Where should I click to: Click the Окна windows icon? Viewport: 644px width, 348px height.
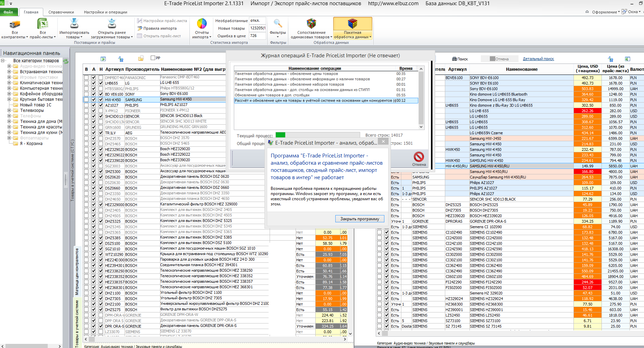coord(624,12)
